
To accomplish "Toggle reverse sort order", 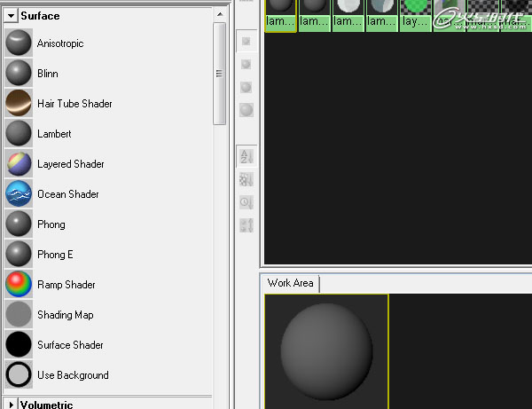I will tap(246, 225).
